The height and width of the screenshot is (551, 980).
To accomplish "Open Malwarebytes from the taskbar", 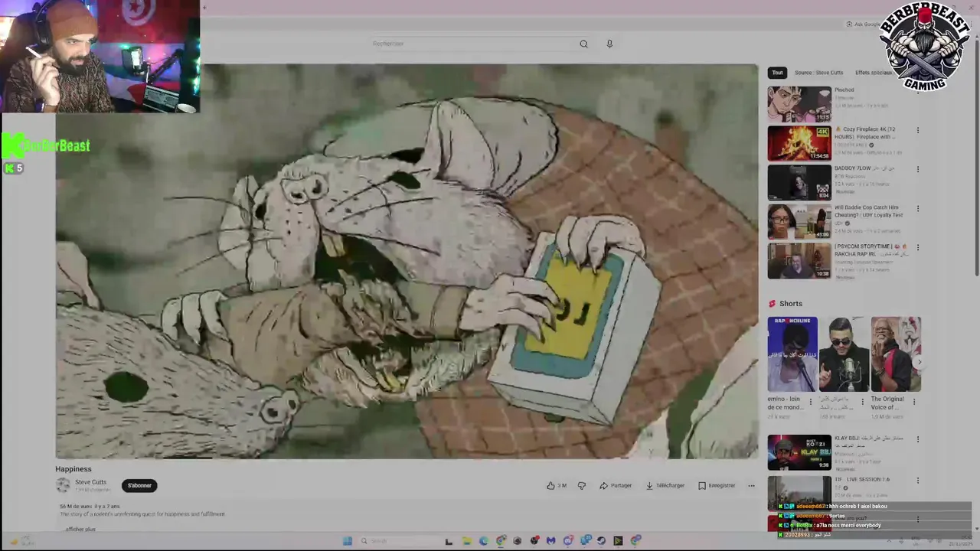I will 550,541.
